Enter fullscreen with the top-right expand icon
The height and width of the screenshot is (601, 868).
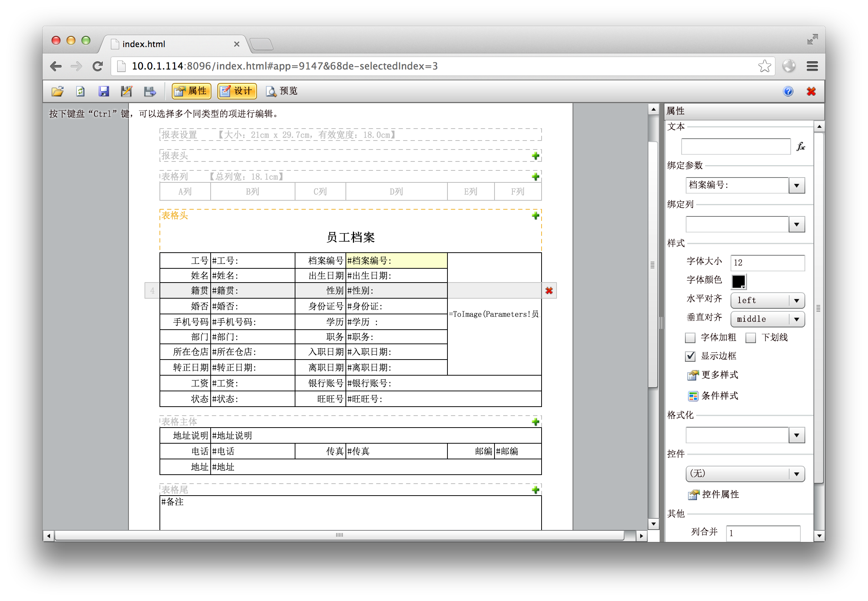click(x=812, y=39)
